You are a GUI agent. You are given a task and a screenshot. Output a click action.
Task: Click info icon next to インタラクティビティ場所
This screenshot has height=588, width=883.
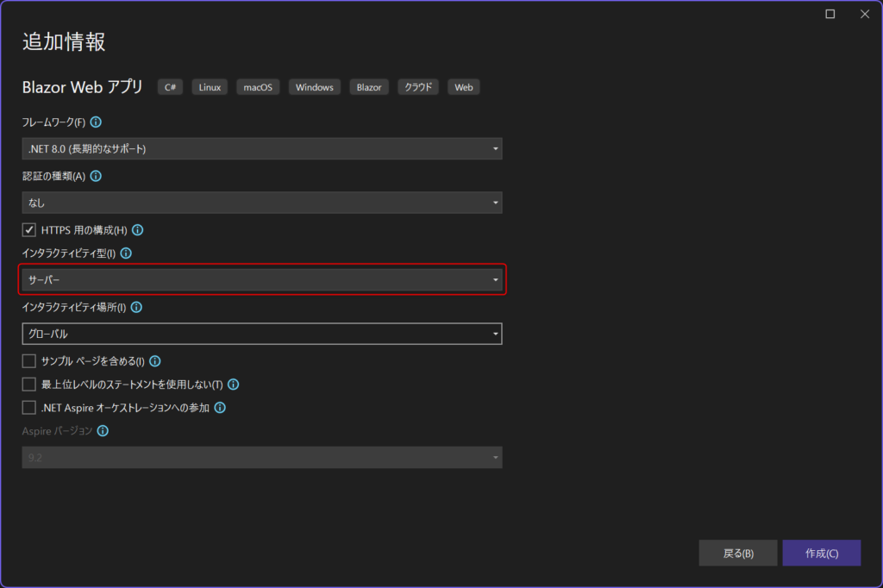[136, 307]
